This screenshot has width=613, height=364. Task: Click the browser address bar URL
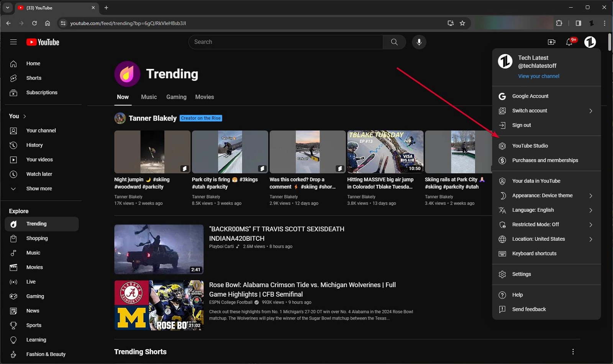point(128,23)
